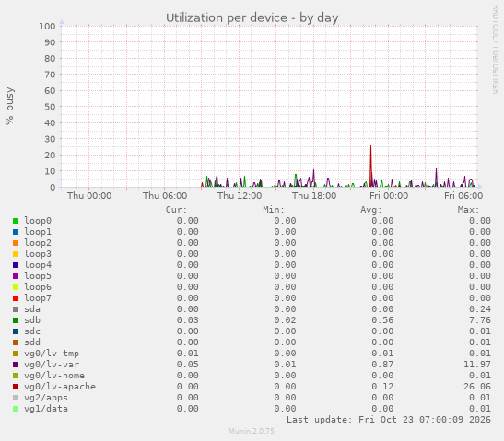
Task: Click the Thu 12:00 time axis label
Action: [x=240, y=196]
